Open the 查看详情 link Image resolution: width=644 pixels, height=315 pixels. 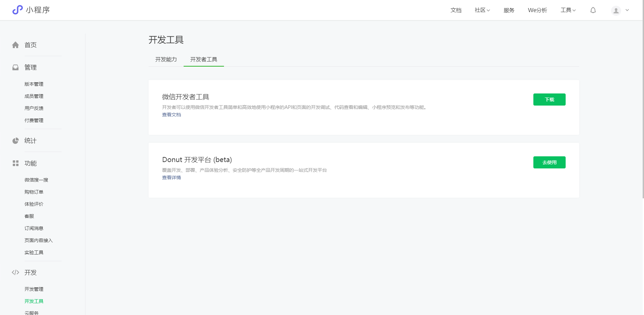click(x=172, y=178)
